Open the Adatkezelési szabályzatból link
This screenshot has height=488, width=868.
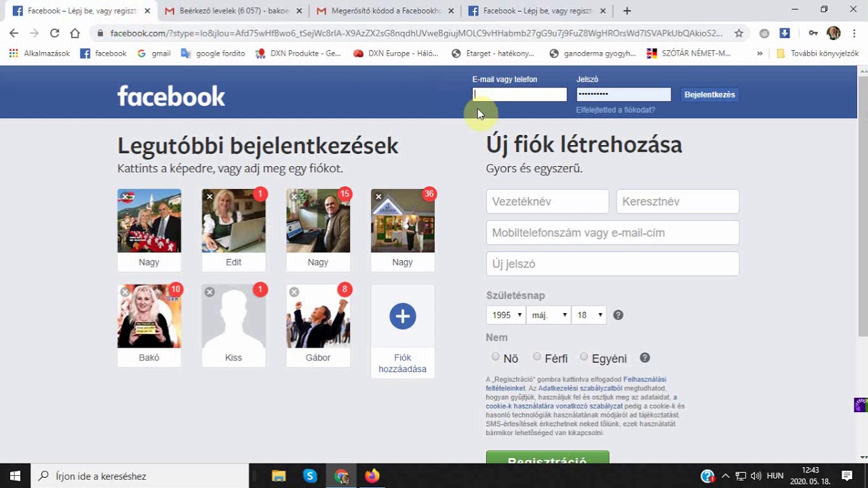click(580, 388)
